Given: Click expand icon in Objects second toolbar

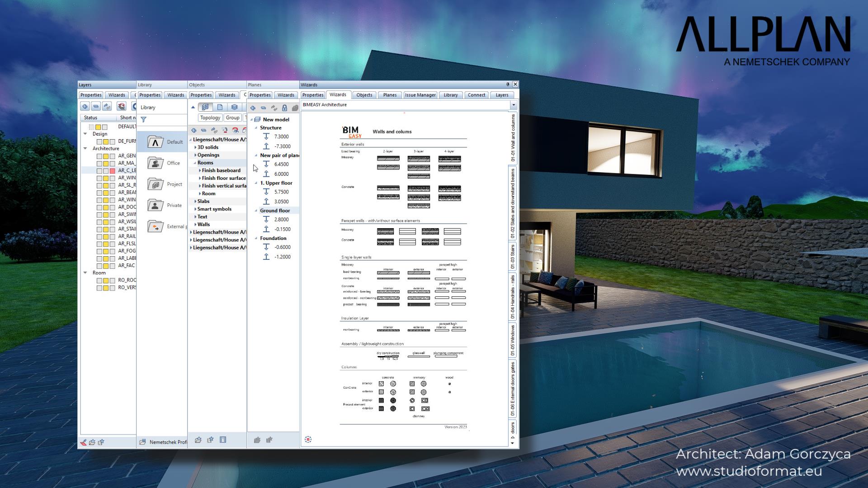Looking at the screenshot, I should pos(193,130).
